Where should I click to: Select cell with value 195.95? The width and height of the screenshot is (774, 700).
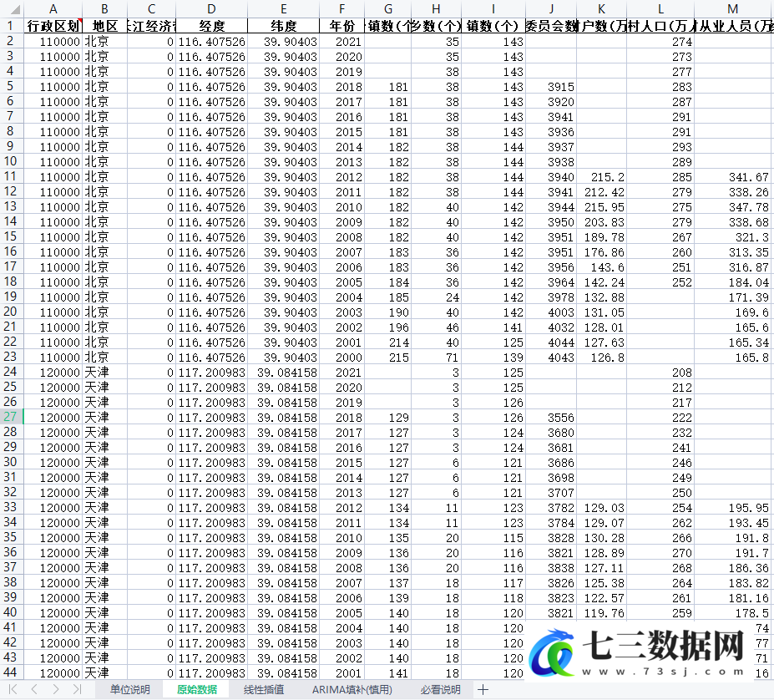(733, 508)
